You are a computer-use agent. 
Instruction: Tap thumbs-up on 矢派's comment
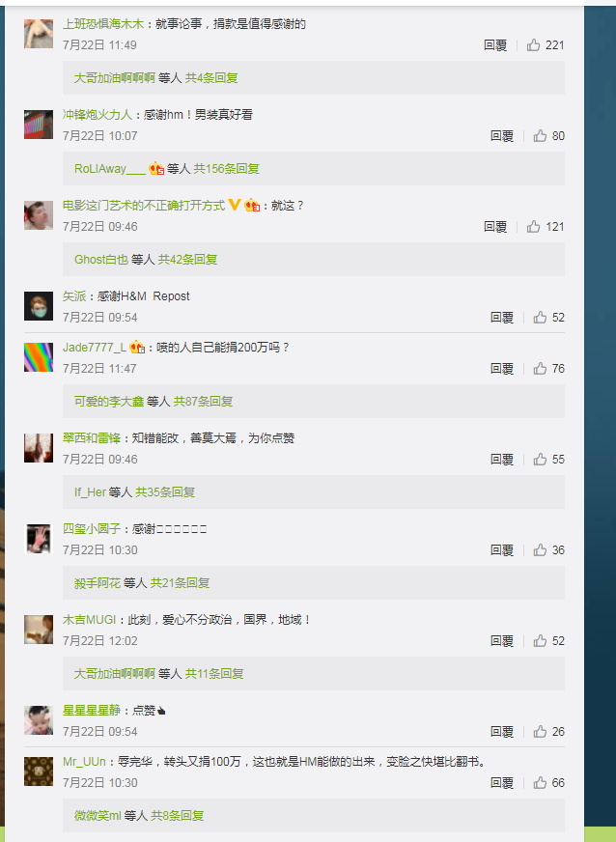540,318
